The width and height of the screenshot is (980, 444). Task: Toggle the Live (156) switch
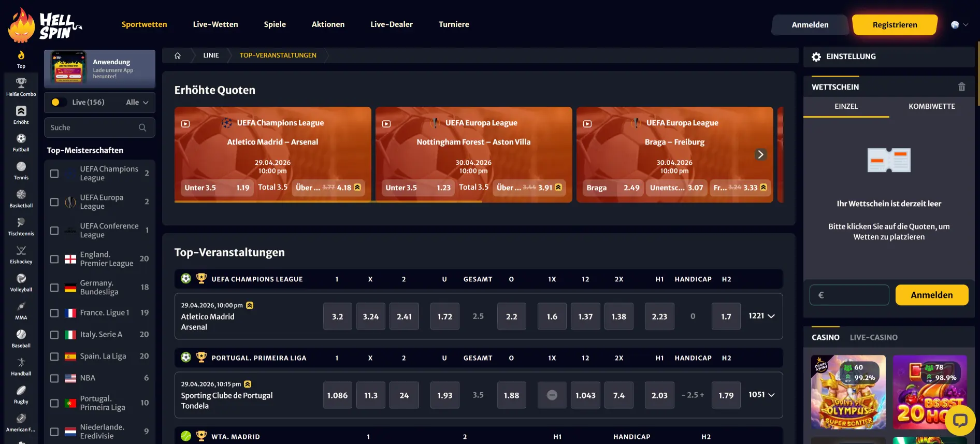click(59, 102)
